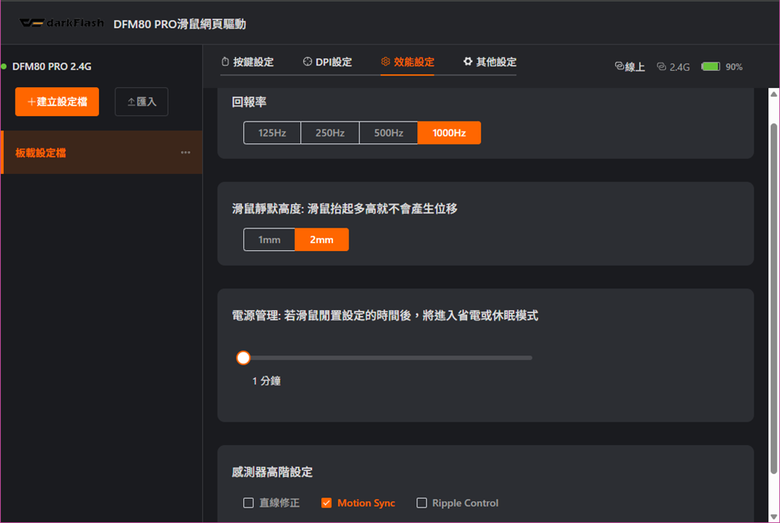Screen dimensions: 780x523
Task: Click the scrollbar down arrow
Action: pos(774,516)
